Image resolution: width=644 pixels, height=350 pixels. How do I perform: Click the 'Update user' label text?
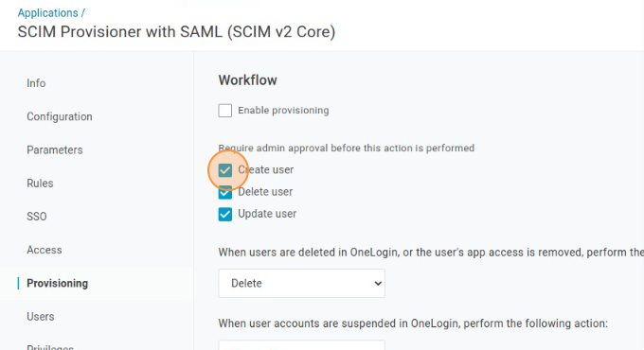coord(267,214)
